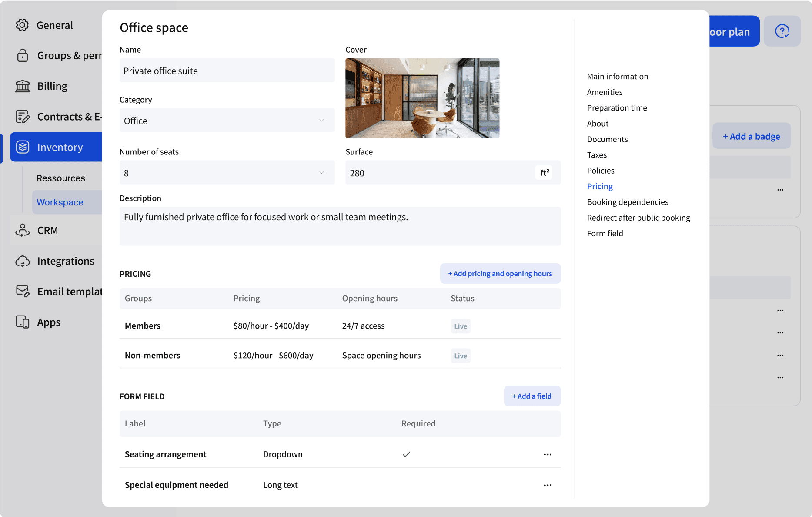Open options menu for Special equipment needed
The height and width of the screenshot is (517, 812).
547,485
